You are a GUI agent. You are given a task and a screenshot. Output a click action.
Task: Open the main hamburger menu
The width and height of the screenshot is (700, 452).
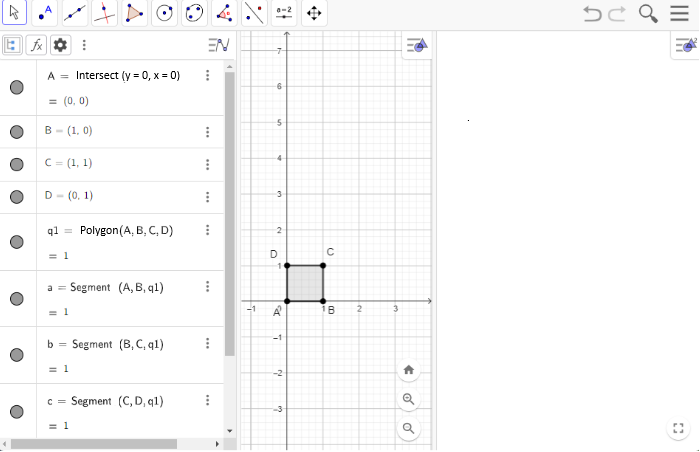pos(681,14)
